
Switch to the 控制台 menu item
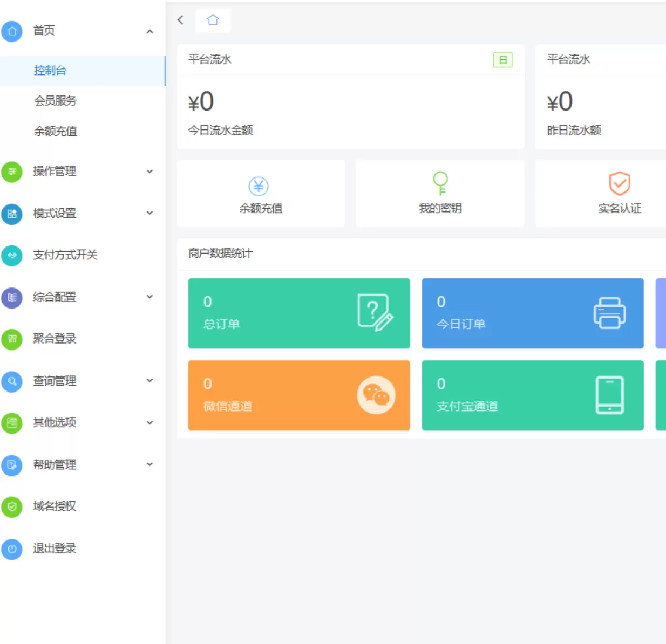pos(50,70)
